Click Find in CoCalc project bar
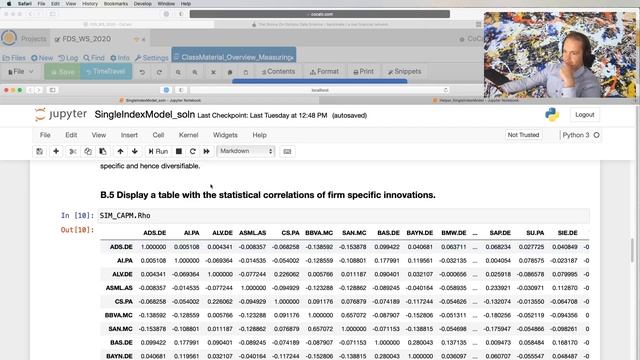 [94, 58]
